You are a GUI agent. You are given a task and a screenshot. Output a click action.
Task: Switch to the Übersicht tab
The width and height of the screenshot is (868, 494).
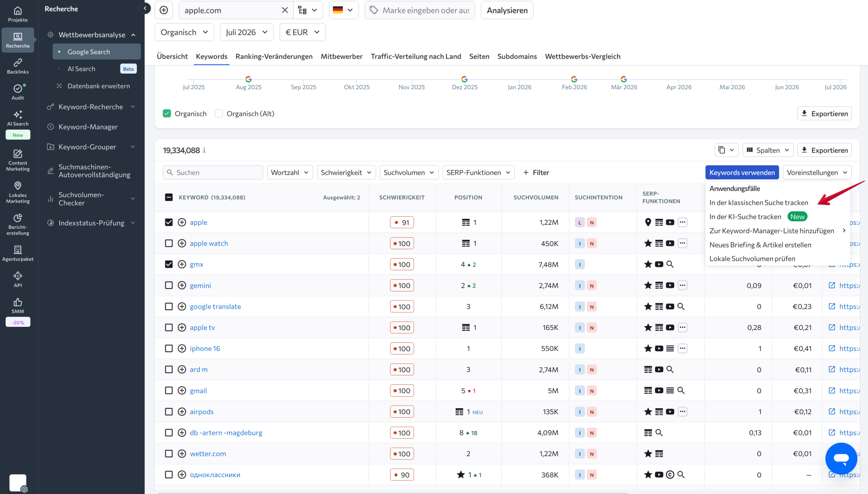[x=172, y=56]
